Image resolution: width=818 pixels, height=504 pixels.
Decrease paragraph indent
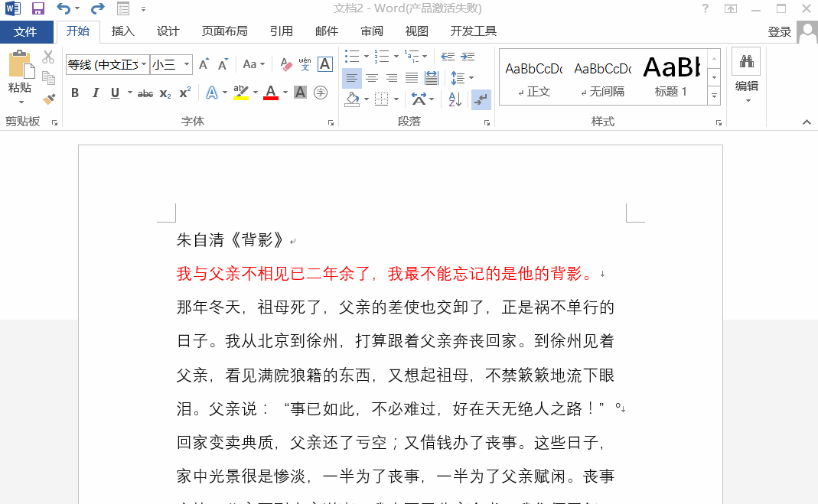click(x=448, y=57)
